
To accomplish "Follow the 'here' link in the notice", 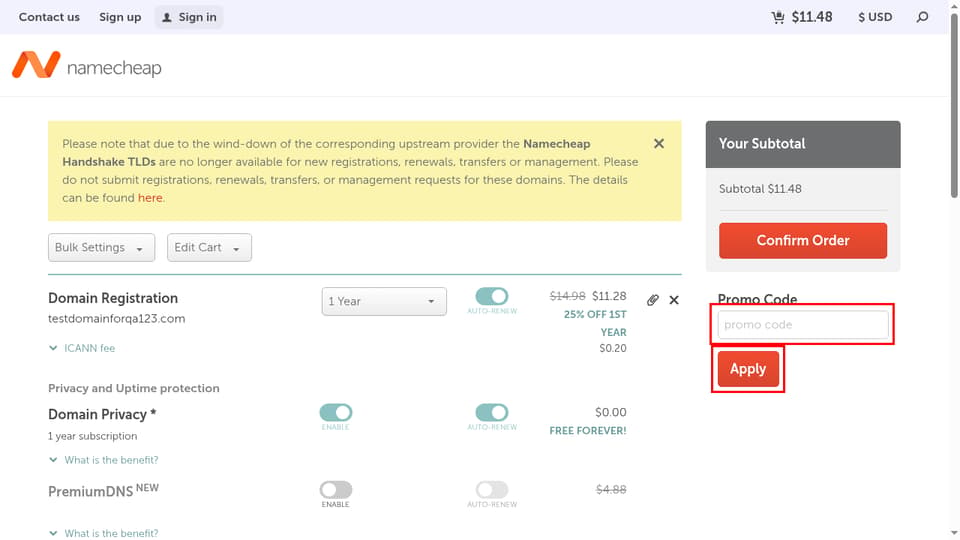I will (150, 198).
